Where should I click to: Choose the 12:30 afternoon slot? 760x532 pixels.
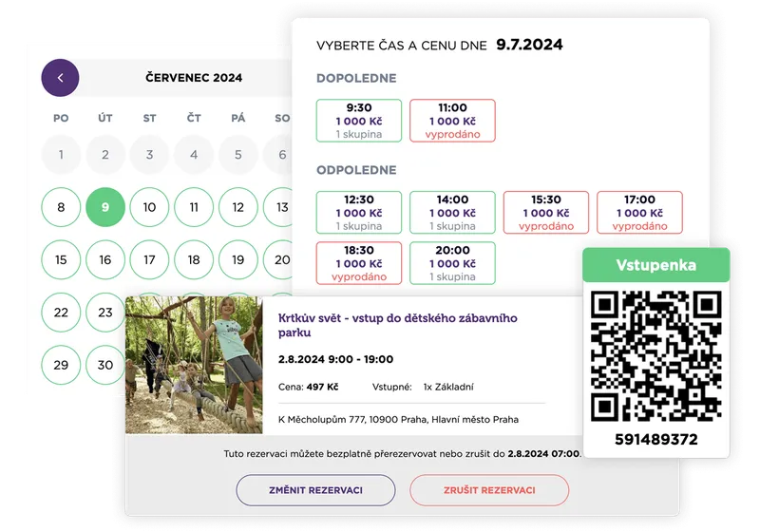pos(359,212)
